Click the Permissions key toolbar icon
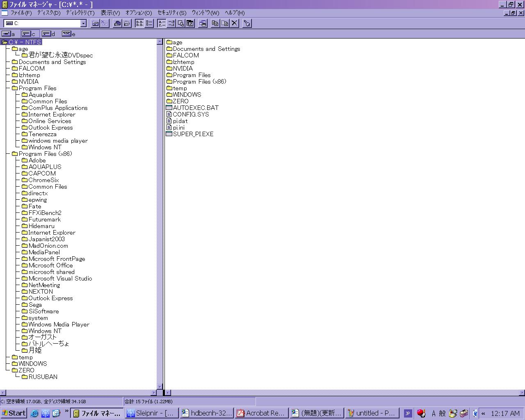525x420 pixels. pos(247,23)
